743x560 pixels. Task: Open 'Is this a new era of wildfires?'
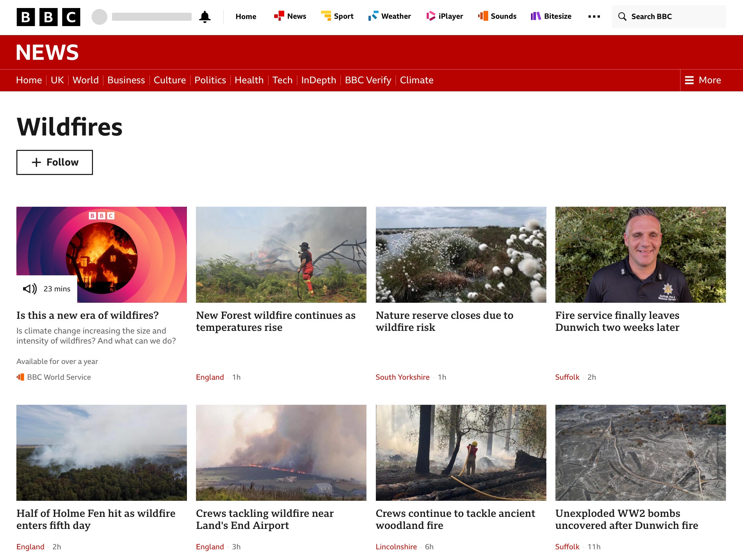[x=88, y=315]
